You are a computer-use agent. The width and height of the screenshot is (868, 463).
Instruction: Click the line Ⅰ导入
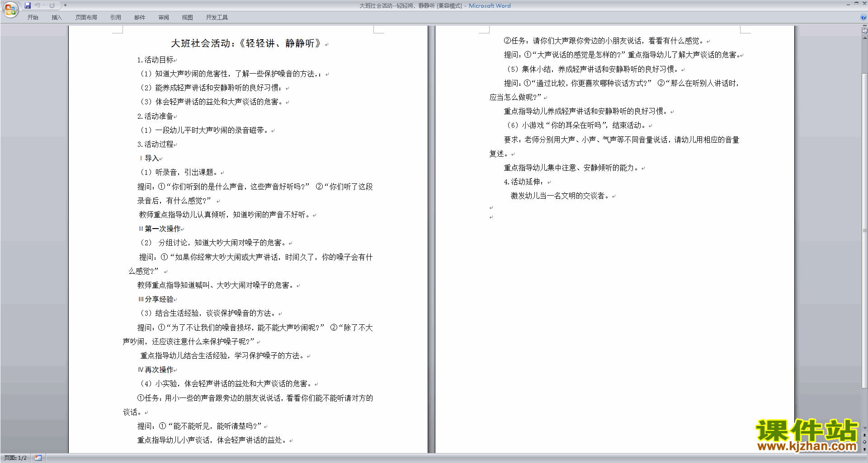click(x=150, y=158)
